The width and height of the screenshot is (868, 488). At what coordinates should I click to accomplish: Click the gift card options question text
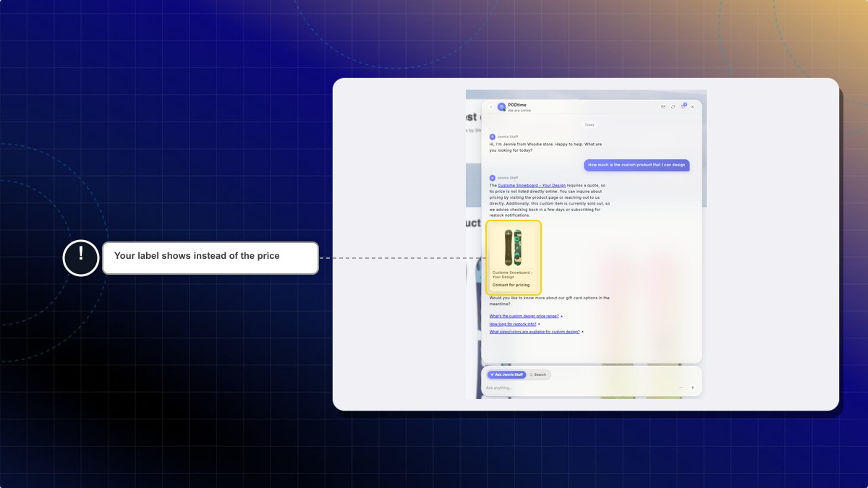point(549,301)
